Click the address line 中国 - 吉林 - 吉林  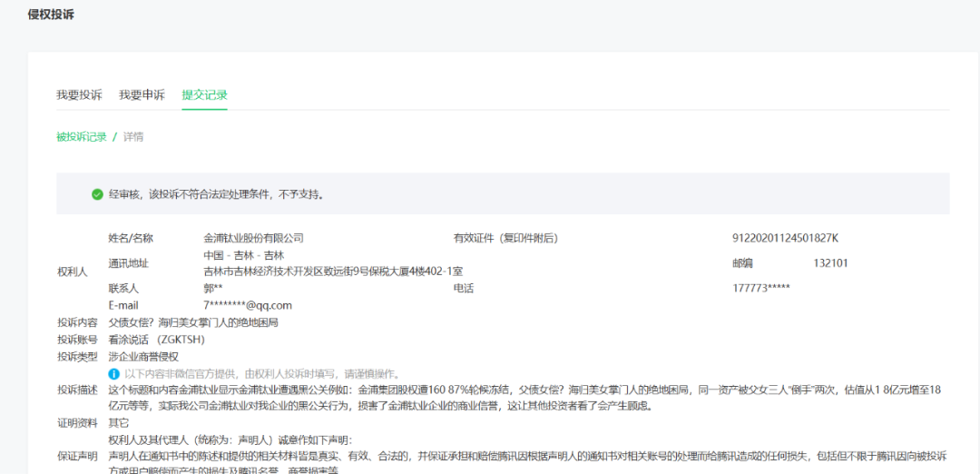click(x=244, y=256)
